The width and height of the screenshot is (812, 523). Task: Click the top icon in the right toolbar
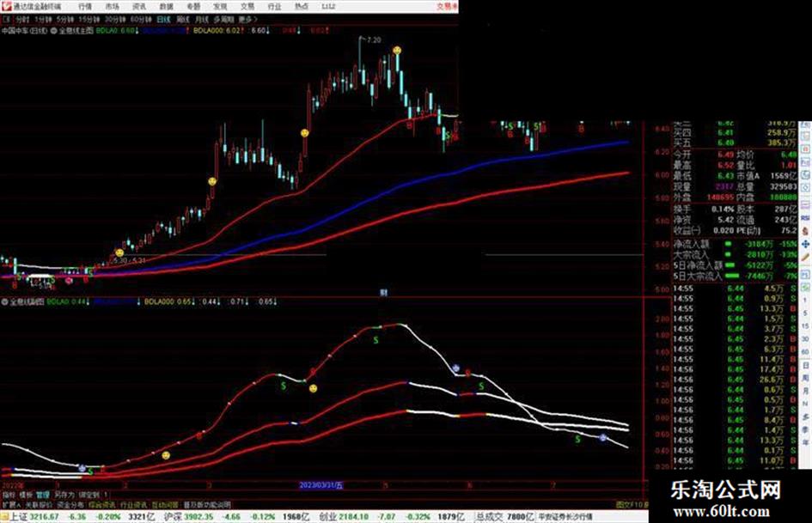click(x=805, y=125)
